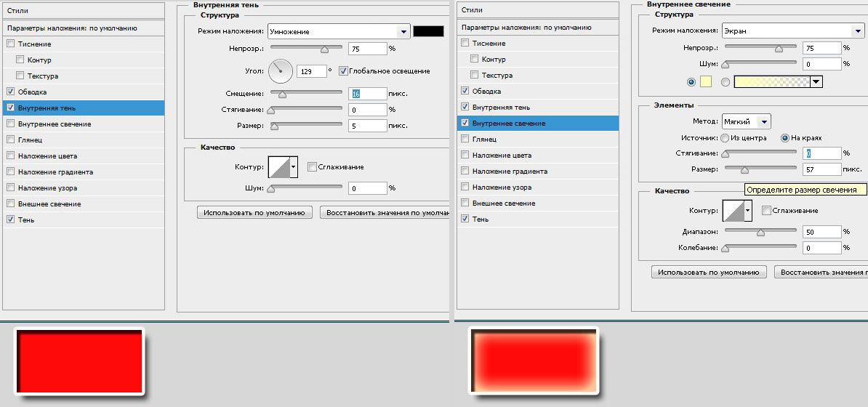868x407 pixels.
Task: Select the highlighted Внутренняя тень style entry
Action: [x=82, y=108]
